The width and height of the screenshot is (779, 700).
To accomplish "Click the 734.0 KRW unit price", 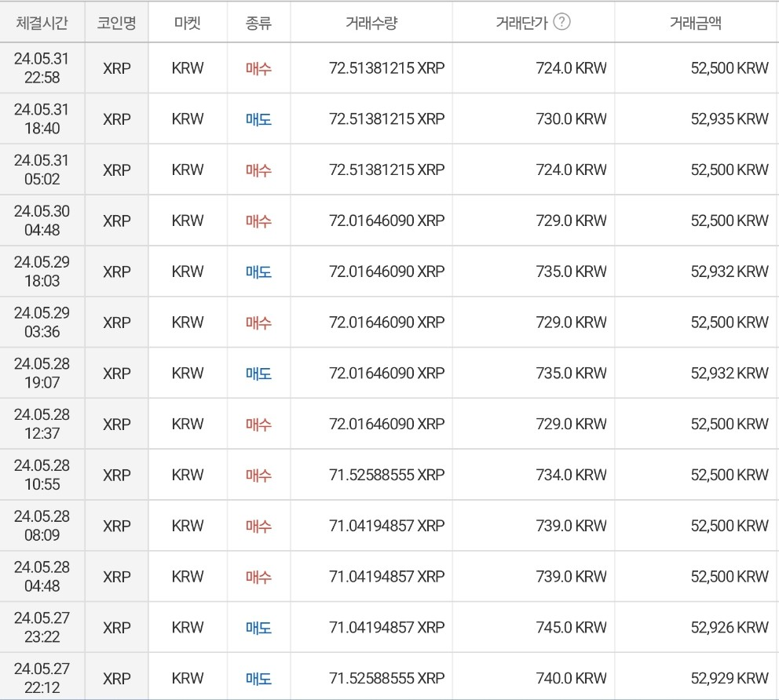I will (x=572, y=475).
